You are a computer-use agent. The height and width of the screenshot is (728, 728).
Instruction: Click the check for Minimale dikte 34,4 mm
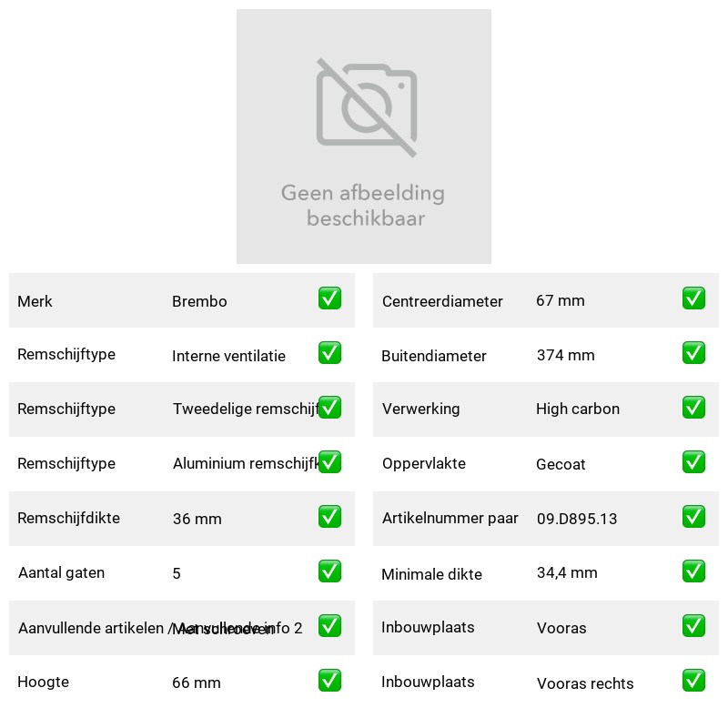(x=693, y=571)
